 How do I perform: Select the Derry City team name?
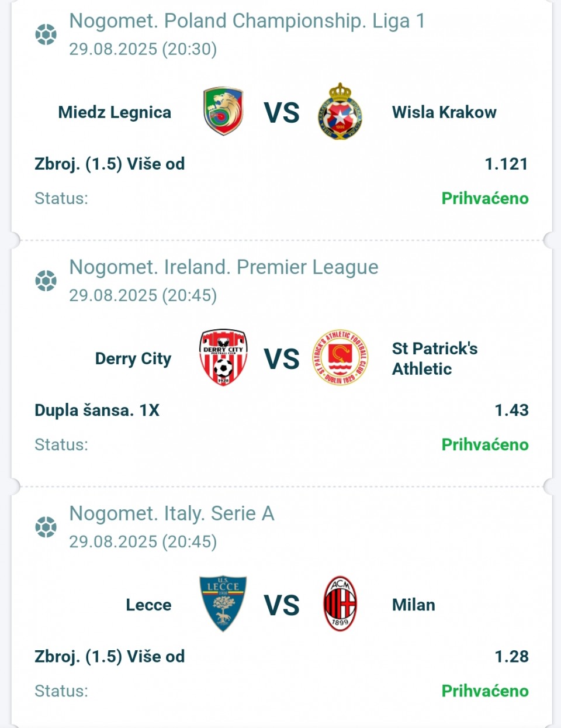133,358
